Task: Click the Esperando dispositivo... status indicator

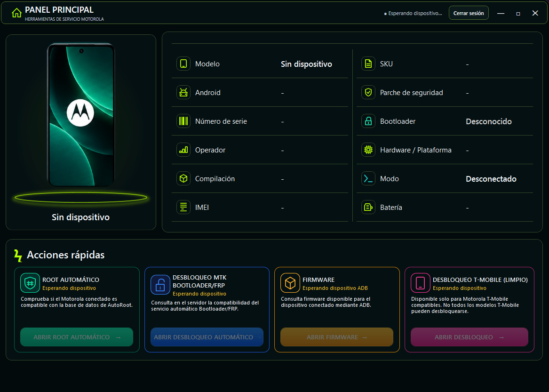Action: pos(413,13)
